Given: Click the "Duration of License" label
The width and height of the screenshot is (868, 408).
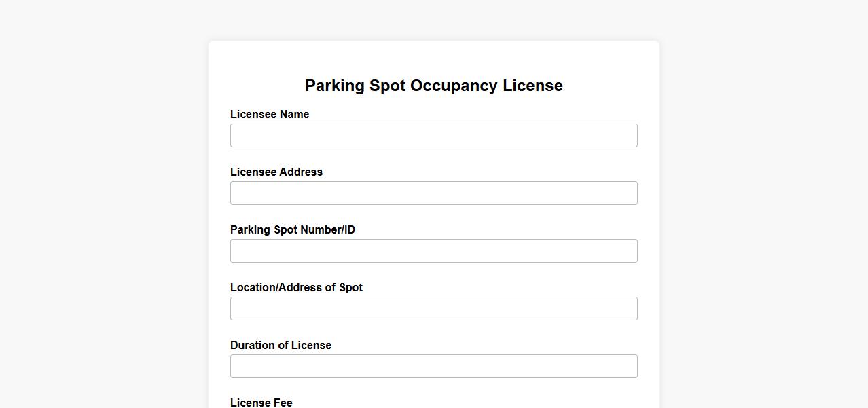Looking at the screenshot, I should 281,346.
